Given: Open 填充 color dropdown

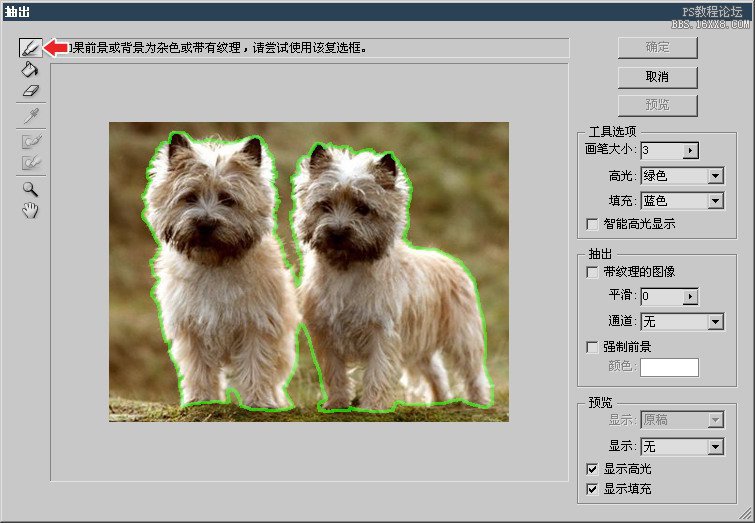Looking at the screenshot, I should point(716,201).
